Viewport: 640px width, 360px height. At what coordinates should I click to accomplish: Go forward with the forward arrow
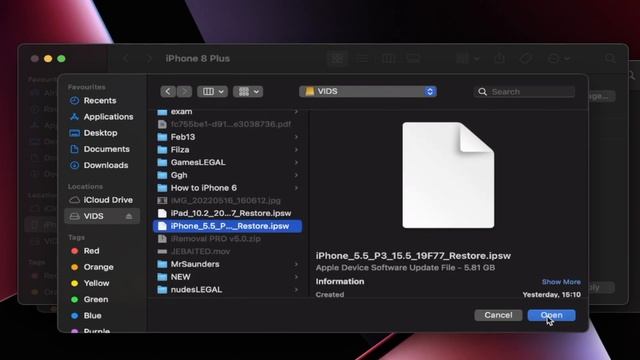(184, 91)
